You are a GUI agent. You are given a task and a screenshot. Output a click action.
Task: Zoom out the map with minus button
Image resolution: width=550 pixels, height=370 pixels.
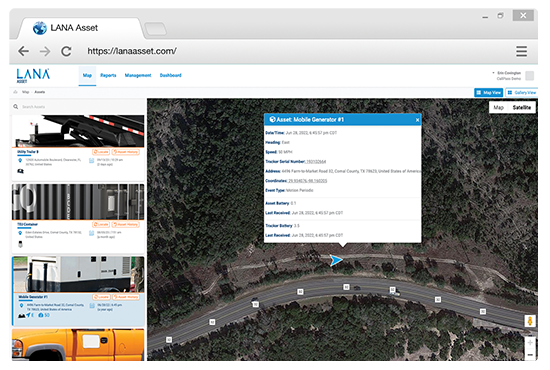point(530,355)
